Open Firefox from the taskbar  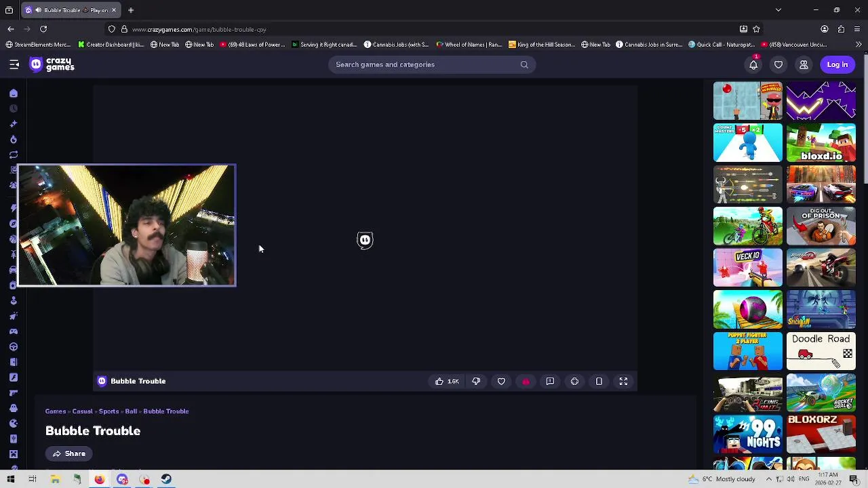pos(100,479)
